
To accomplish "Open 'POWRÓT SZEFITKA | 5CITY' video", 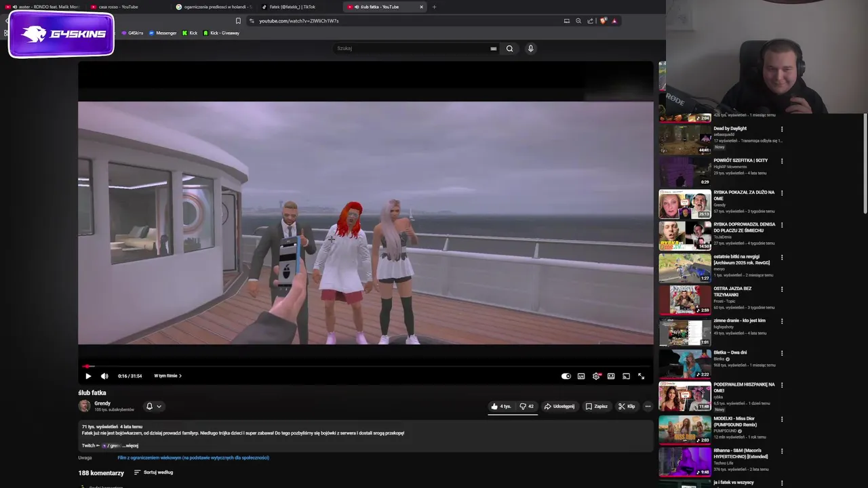I will (x=741, y=161).
